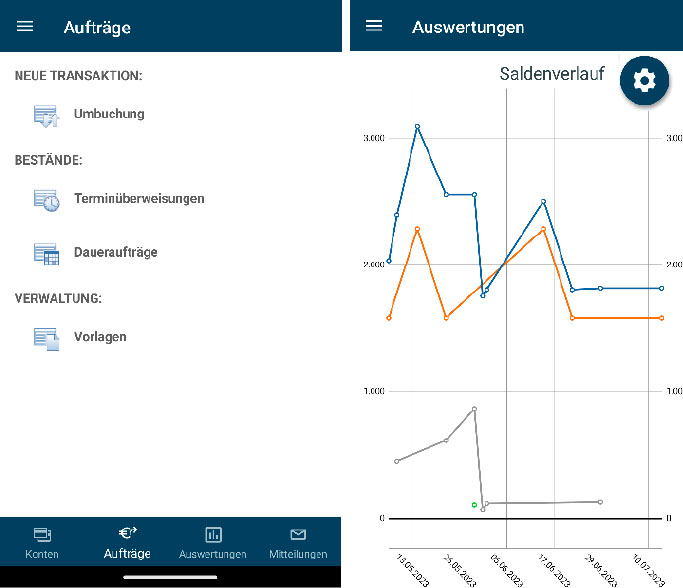Switch to the Aufträge tab

point(127,542)
